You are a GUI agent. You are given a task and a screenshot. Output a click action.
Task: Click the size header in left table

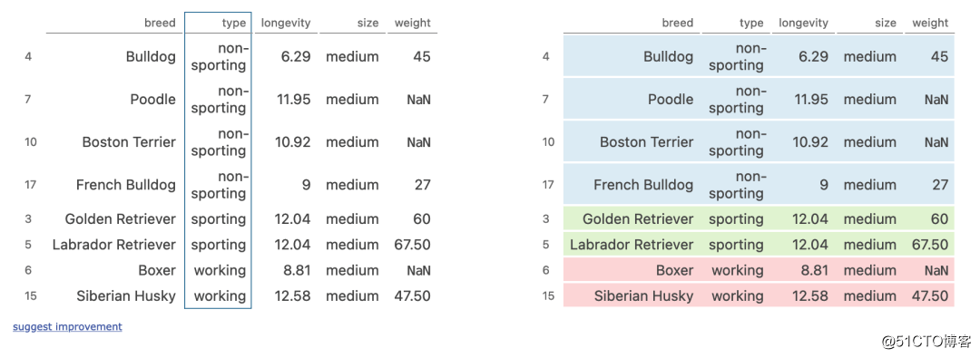(x=368, y=24)
